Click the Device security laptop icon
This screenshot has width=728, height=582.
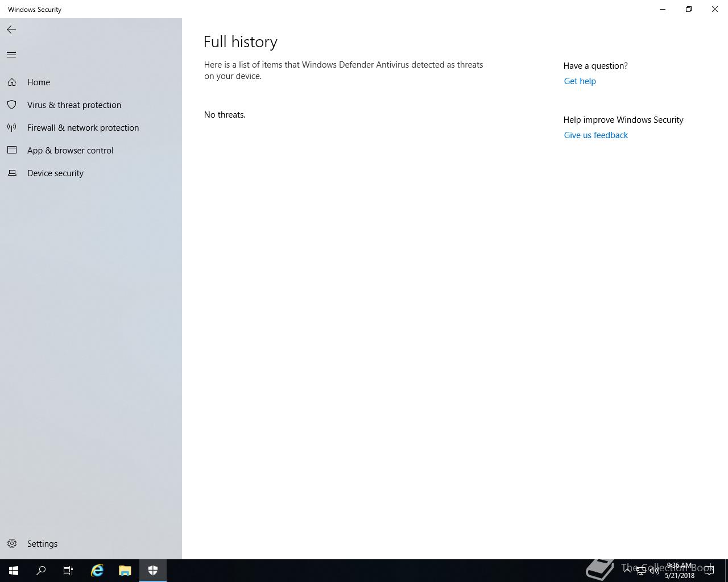pos(12,173)
